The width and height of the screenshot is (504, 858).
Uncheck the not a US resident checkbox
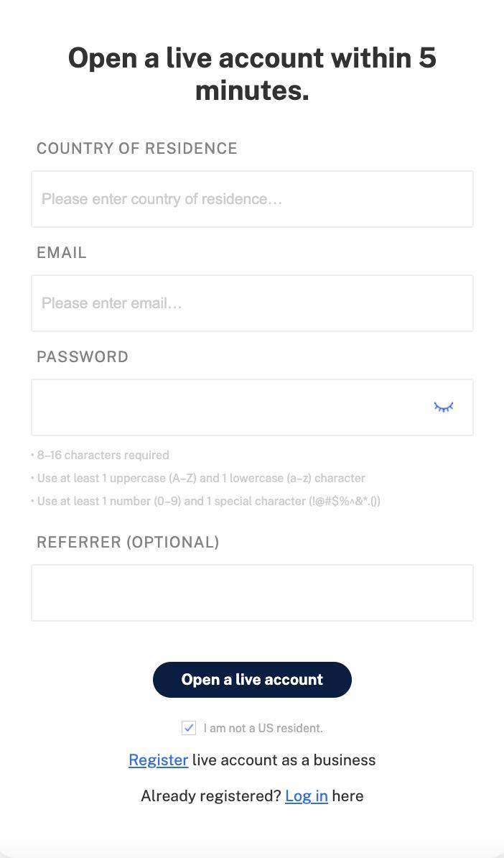pos(189,728)
